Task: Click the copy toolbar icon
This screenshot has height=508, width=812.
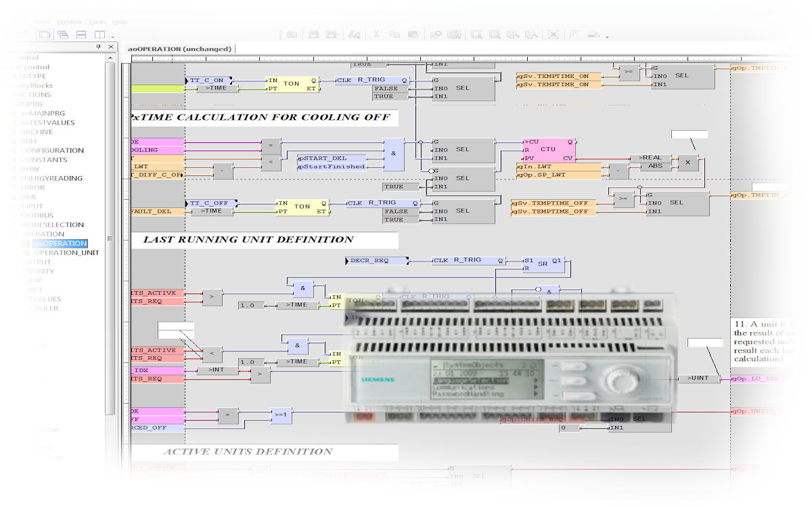Action: (x=394, y=35)
